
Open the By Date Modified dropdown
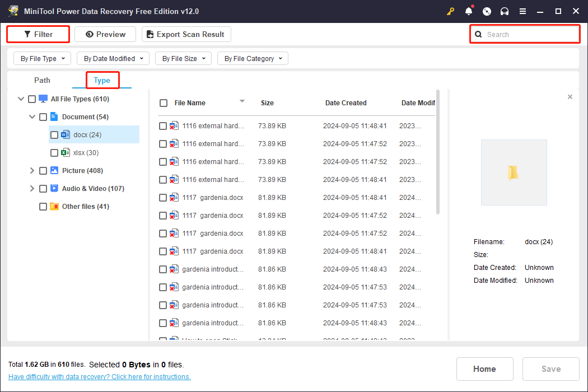coord(113,58)
